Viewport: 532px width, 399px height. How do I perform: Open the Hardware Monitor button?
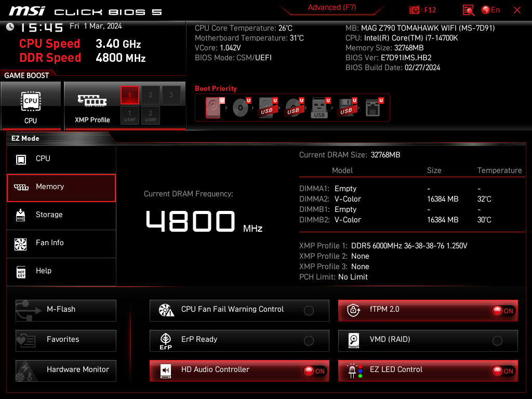[66, 371]
